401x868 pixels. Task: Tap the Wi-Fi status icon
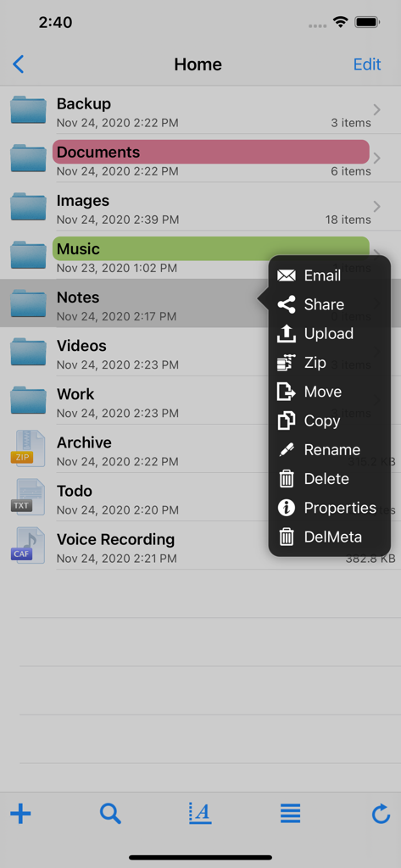(x=340, y=22)
